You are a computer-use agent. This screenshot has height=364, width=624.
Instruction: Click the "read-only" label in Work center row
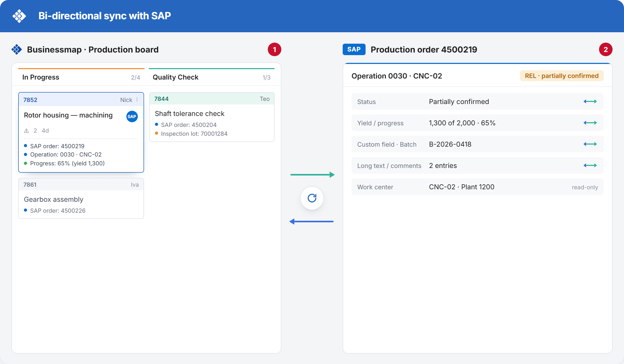click(x=585, y=187)
